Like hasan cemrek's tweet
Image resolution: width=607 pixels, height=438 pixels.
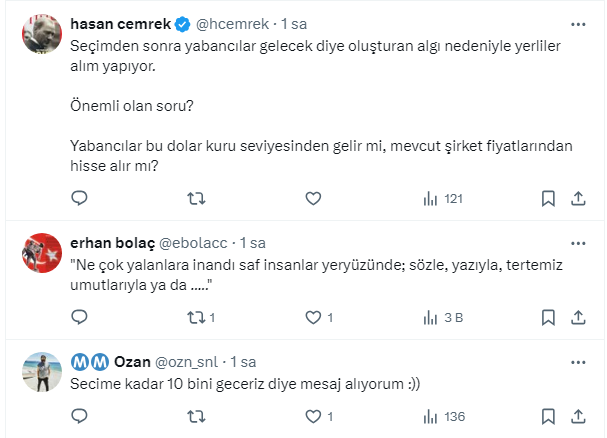(313, 199)
